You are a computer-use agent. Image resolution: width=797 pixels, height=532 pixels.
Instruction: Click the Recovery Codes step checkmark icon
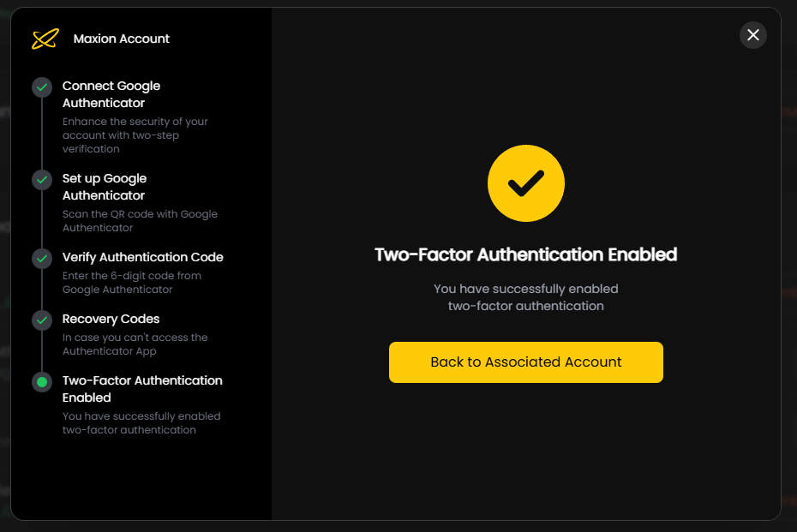(42, 320)
